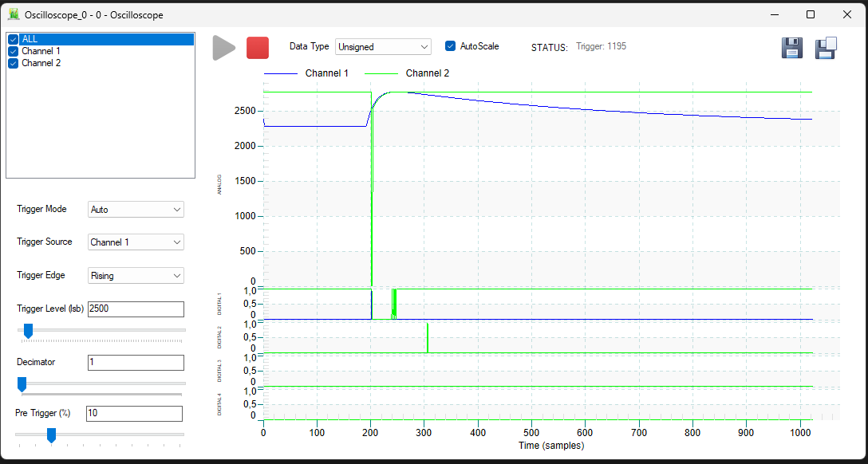Save data with the single floppy disk icon
This screenshot has width=868, height=464.
(792, 48)
